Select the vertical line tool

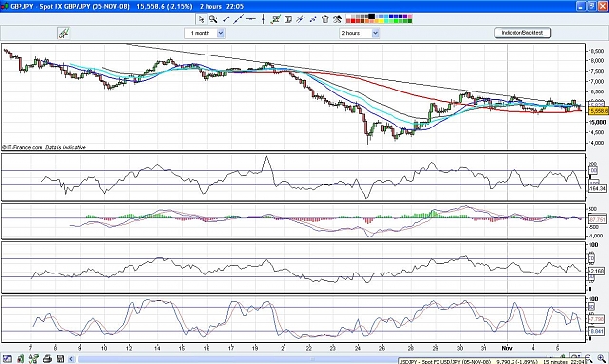pyautogui.click(x=263, y=19)
